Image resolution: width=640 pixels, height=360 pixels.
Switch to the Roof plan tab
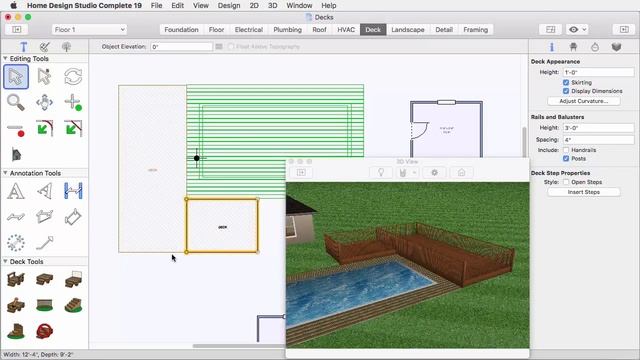coord(319,29)
